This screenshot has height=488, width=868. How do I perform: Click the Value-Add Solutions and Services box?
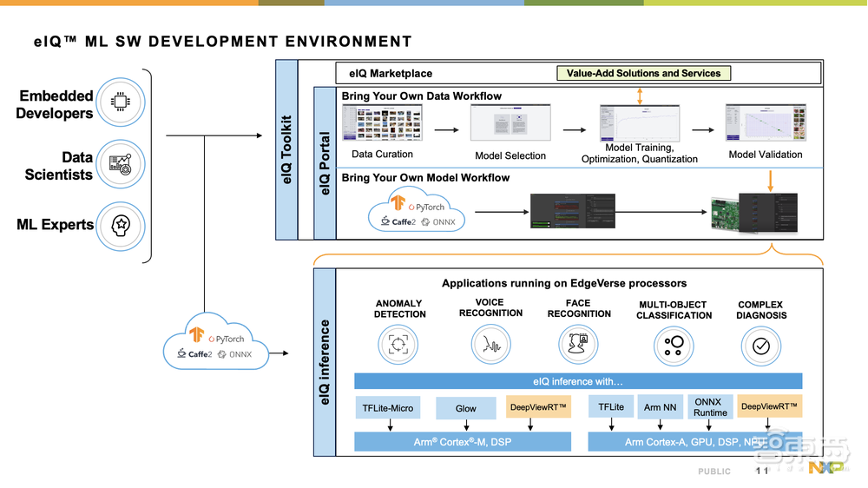643,74
